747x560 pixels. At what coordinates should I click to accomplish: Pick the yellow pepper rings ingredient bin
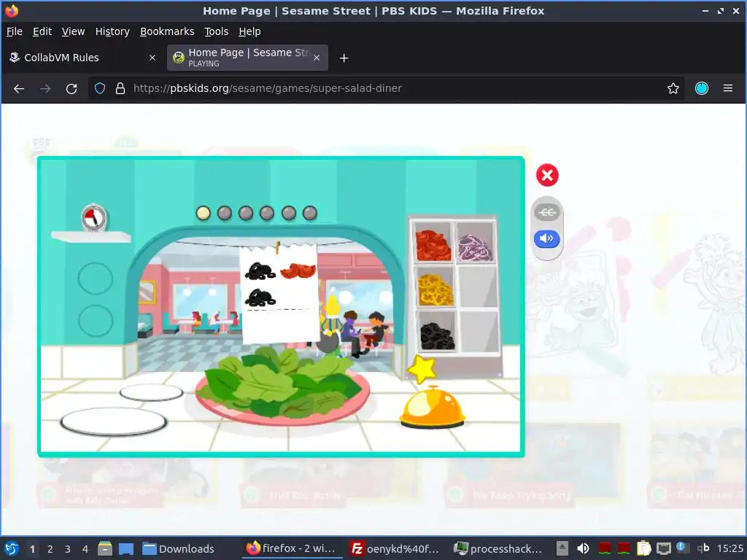435,287
